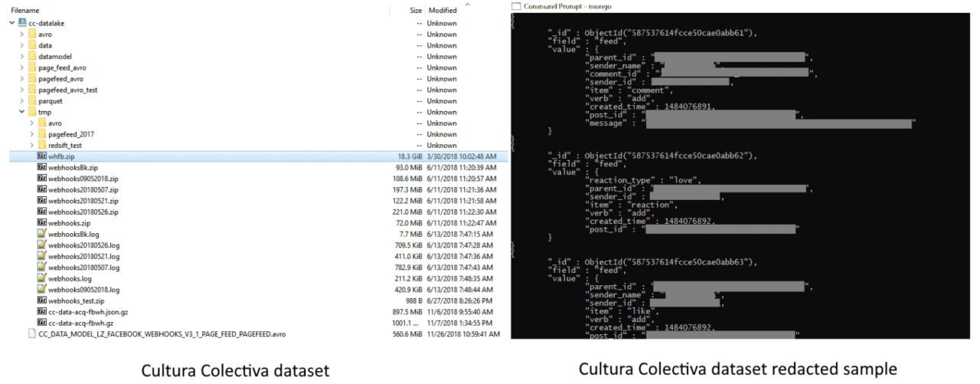Viewport: 980px width, 384px height.
Task: Click the redsift_test folder icon
Action: coord(41,145)
